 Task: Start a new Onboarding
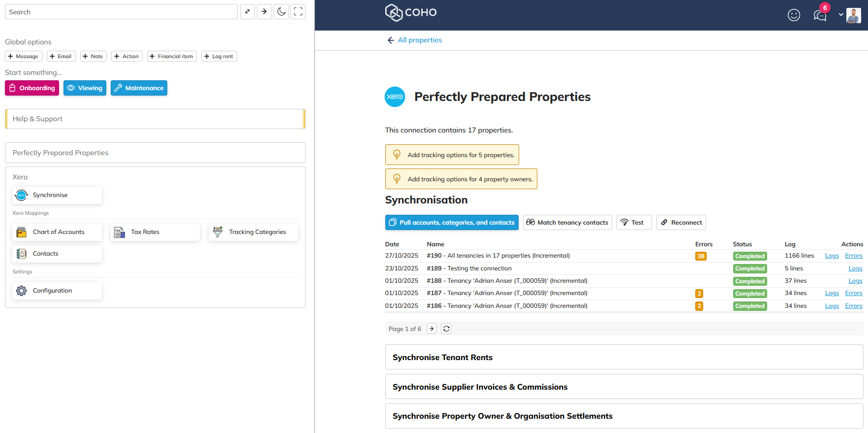[x=32, y=88]
